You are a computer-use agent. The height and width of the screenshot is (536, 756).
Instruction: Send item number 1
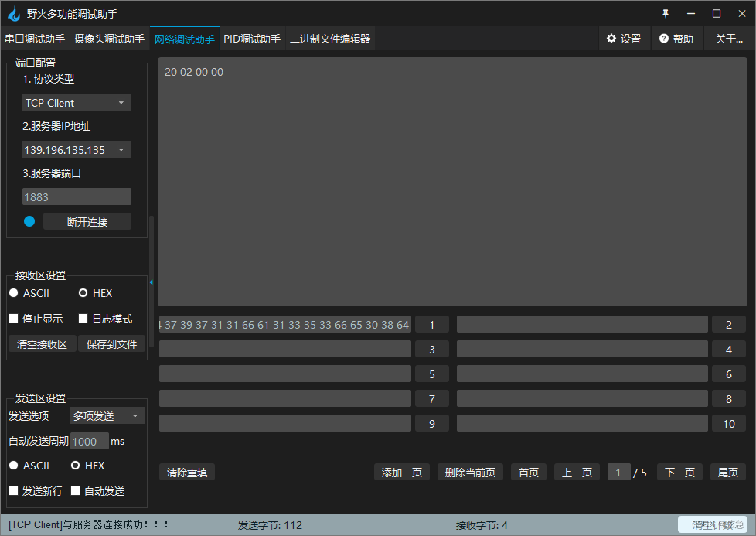pos(432,325)
